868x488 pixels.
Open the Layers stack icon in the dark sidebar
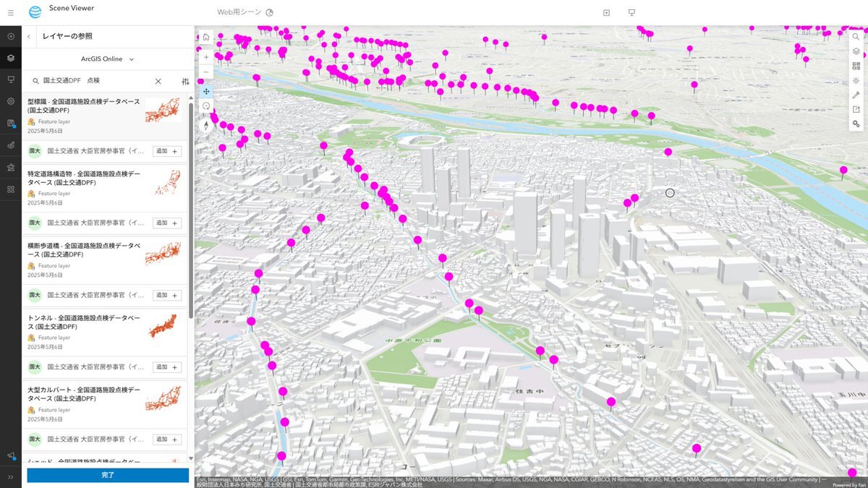(11, 58)
